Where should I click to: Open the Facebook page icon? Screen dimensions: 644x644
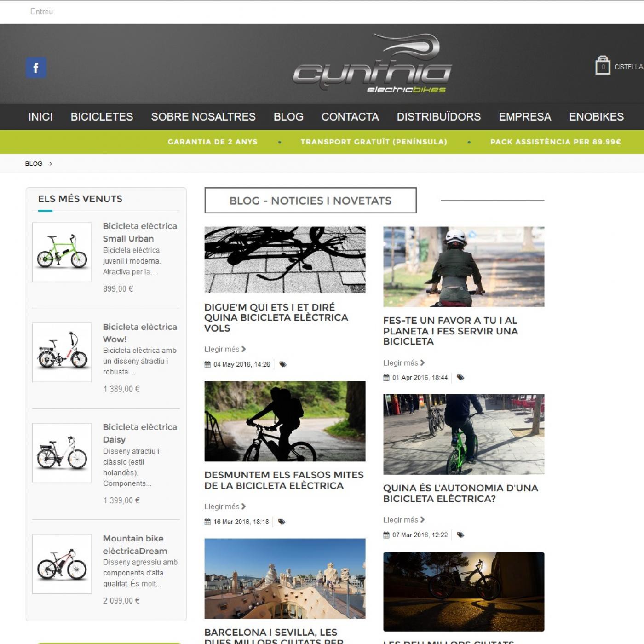(36, 68)
